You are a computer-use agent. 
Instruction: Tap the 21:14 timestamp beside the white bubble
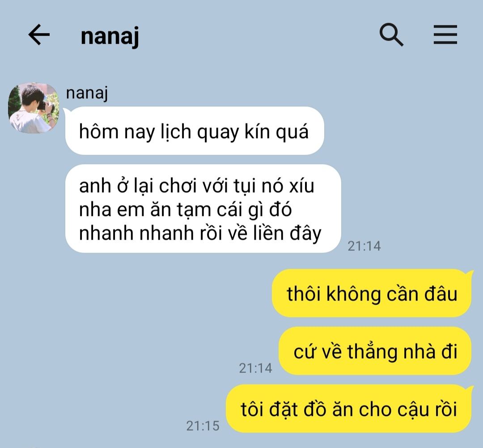click(364, 246)
